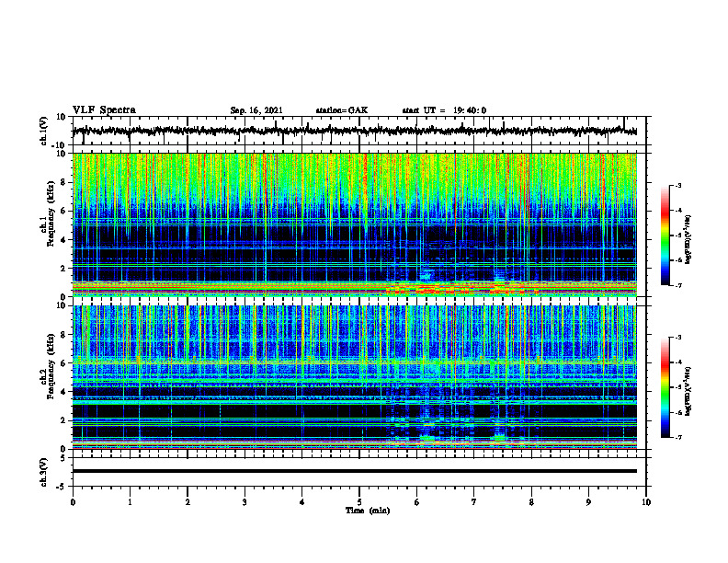
Task: Click the '7' tick on the Time axis
Action: 474,502
